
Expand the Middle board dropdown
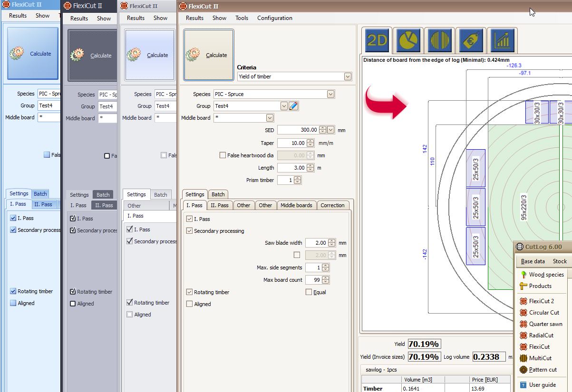(x=270, y=118)
